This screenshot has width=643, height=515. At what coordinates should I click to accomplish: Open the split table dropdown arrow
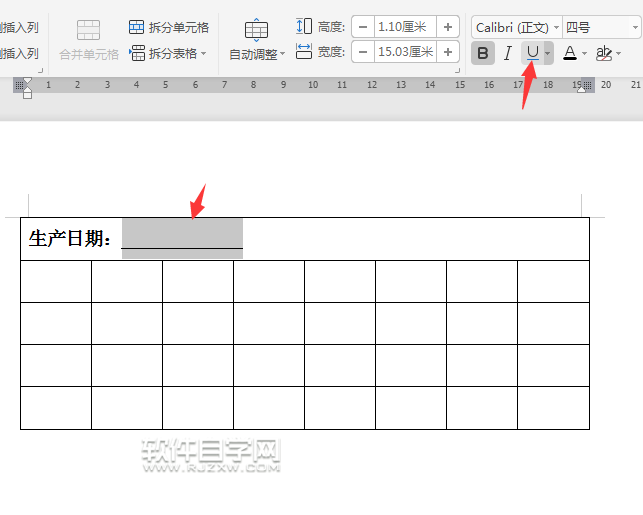click(x=204, y=53)
